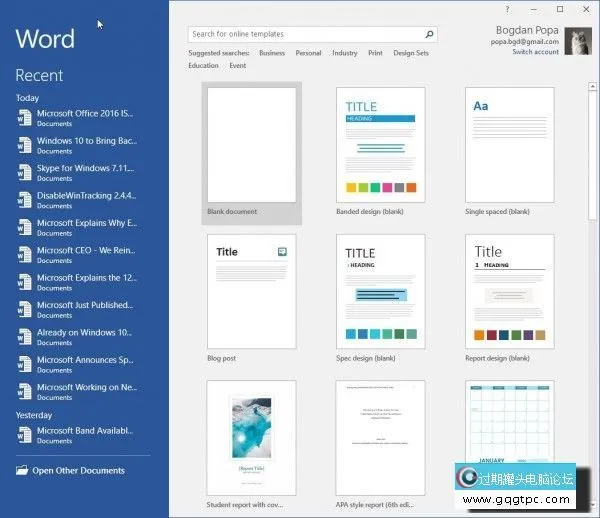Click Word icon beside Microsoft Band document
Viewport: 600px width, 518px height.
(x=24, y=435)
